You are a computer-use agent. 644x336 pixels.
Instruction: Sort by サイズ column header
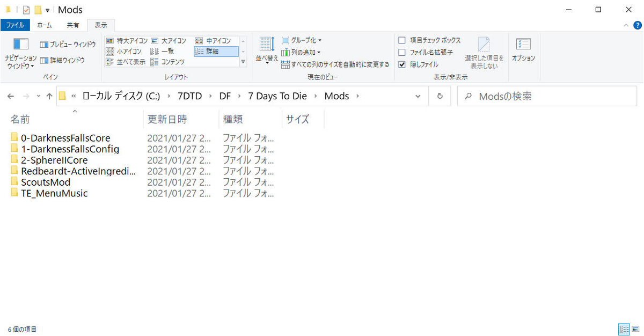(303, 119)
